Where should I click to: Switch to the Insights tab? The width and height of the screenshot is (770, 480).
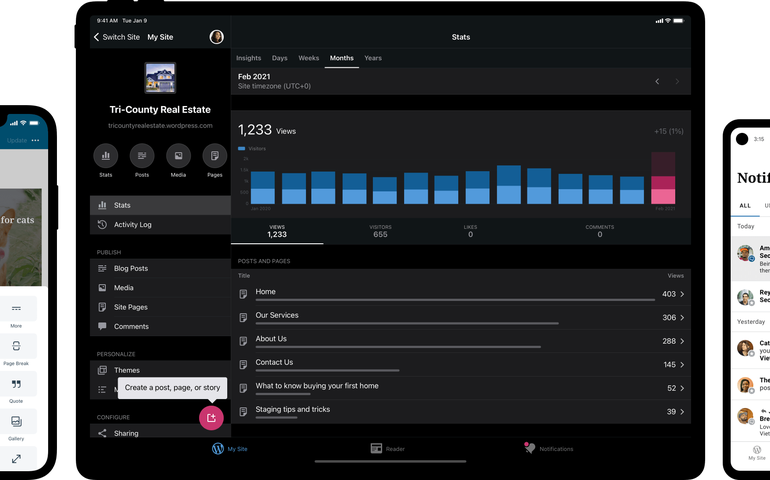point(248,58)
